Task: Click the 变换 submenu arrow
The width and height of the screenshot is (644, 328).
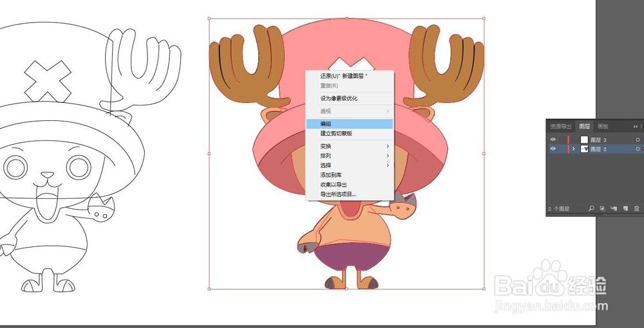Action: pyautogui.click(x=388, y=147)
